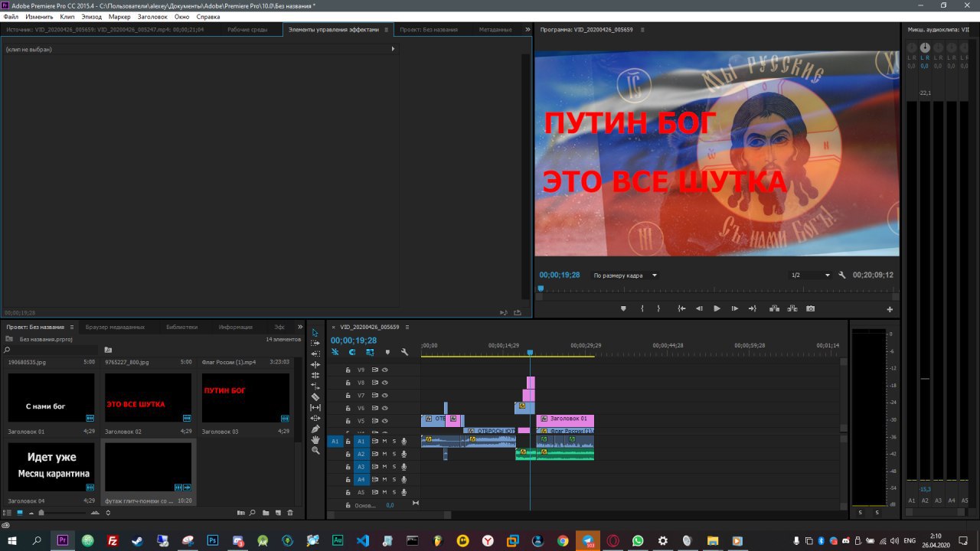Select the 'Заголовок 01' clip on the timeline

[x=565, y=419]
